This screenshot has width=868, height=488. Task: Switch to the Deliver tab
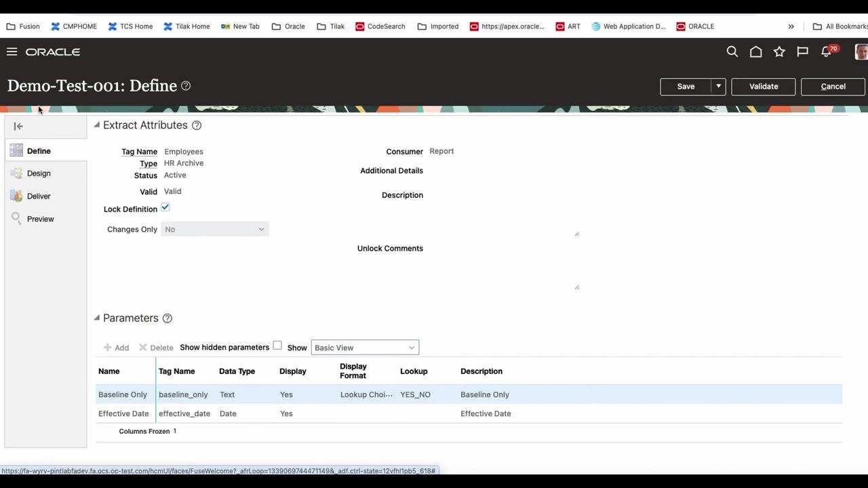[39, 197]
